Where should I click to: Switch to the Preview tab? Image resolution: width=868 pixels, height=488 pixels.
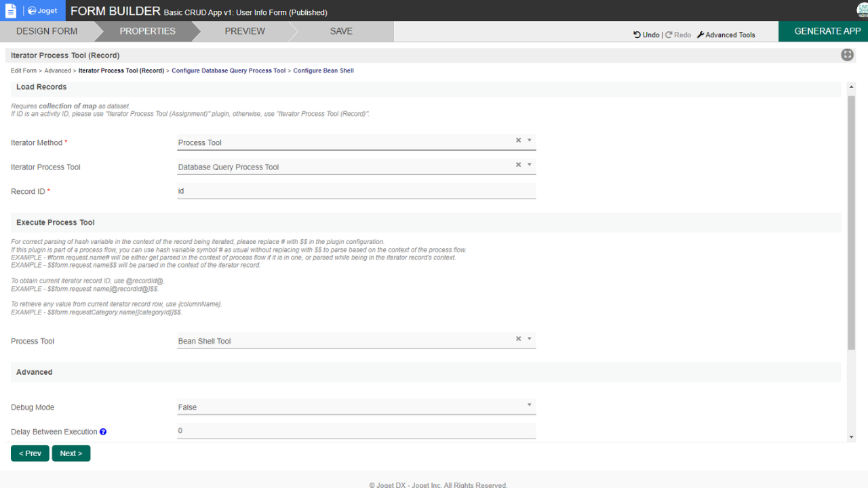pyautogui.click(x=245, y=31)
